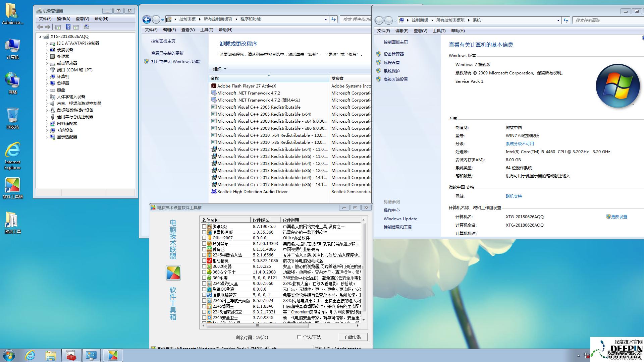The width and height of the screenshot is (644, 362).
Task: Switch to the Control Panel taskbar item
Action: [91, 355]
